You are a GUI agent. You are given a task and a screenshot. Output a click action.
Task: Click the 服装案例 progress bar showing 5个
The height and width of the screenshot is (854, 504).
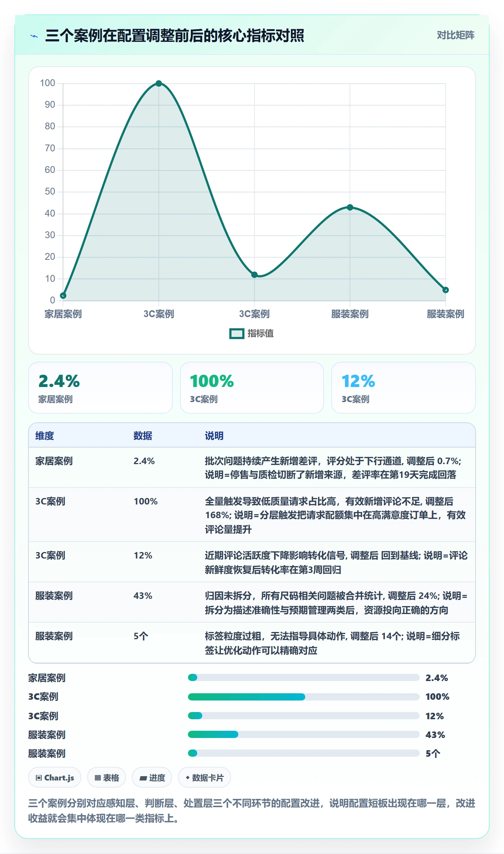pos(303,753)
